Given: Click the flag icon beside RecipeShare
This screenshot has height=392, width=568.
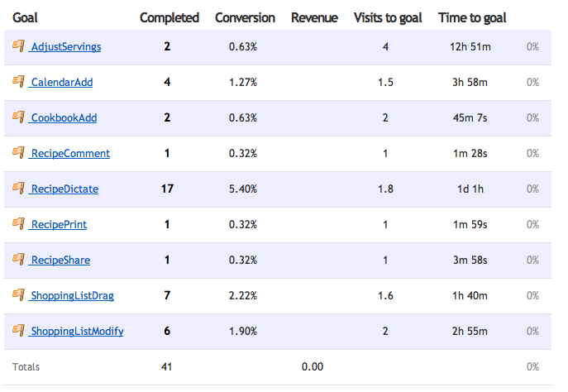Looking at the screenshot, I should pos(18,260).
